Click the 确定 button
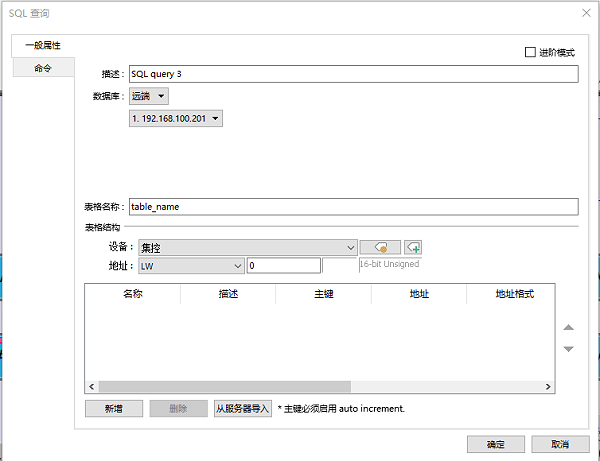The height and width of the screenshot is (461, 600). pos(496,444)
